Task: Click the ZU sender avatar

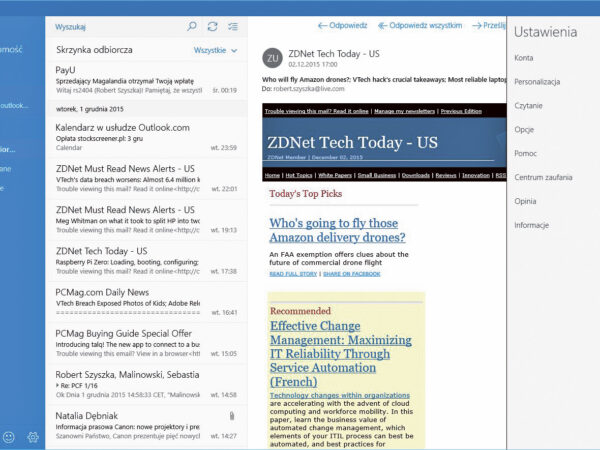Action: click(x=272, y=57)
